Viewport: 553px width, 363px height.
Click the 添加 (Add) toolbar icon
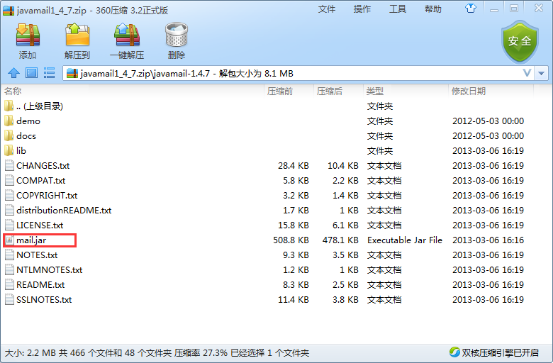(28, 35)
